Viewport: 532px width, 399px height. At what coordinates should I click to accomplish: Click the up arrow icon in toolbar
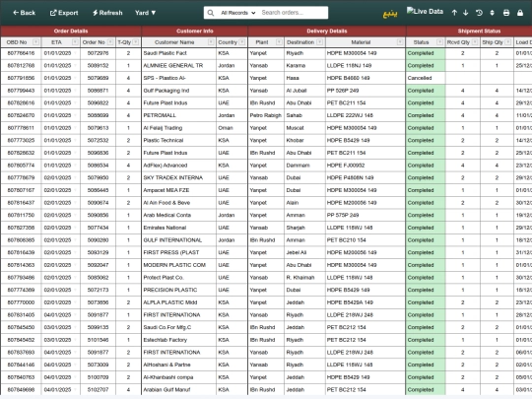[x=454, y=13]
